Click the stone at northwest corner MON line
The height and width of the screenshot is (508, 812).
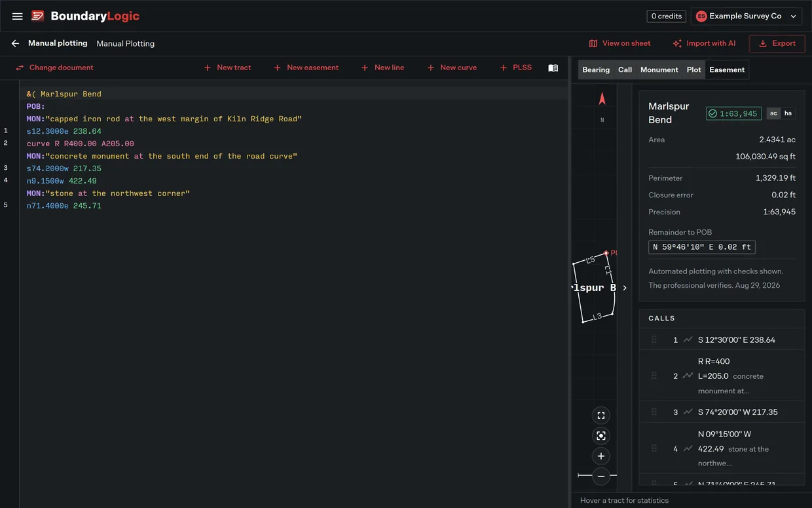(108, 193)
